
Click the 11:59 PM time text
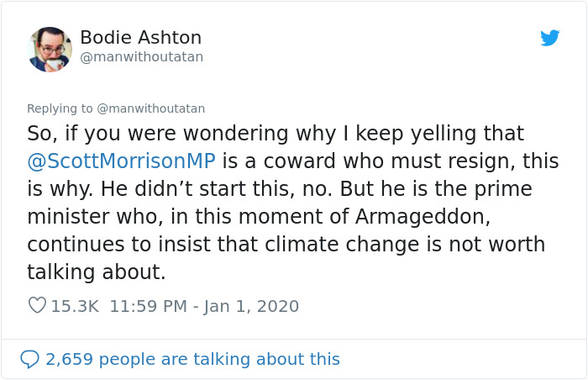coord(148,306)
